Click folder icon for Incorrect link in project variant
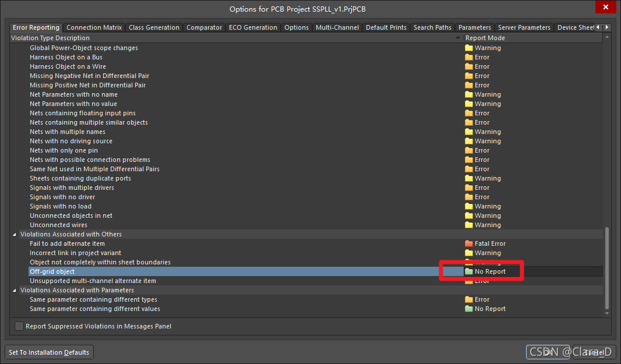Viewport: 621px width, 364px height. pyautogui.click(x=469, y=253)
